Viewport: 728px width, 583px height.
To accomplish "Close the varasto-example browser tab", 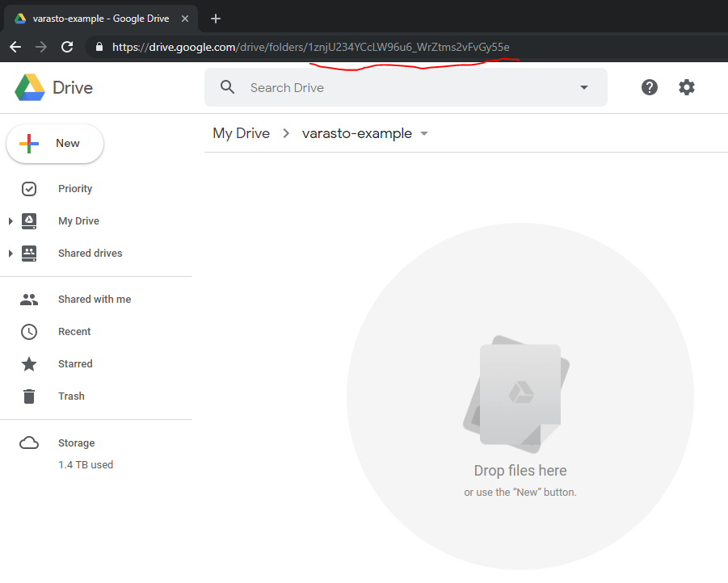I will (185, 19).
